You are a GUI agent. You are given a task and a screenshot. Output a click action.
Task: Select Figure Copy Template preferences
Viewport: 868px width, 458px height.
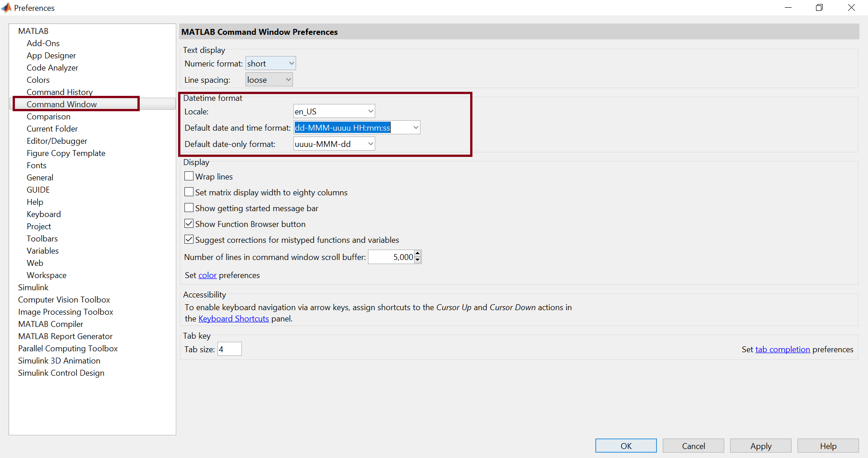[66, 153]
